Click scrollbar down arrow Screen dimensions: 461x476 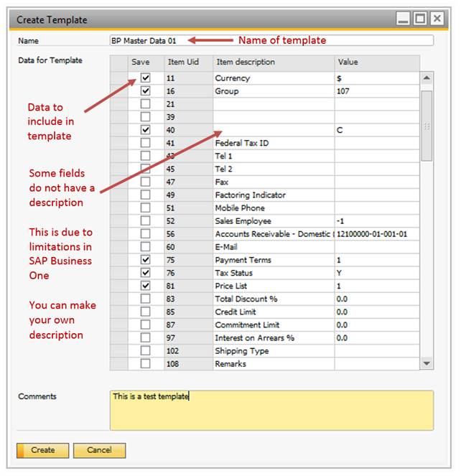pos(427,363)
